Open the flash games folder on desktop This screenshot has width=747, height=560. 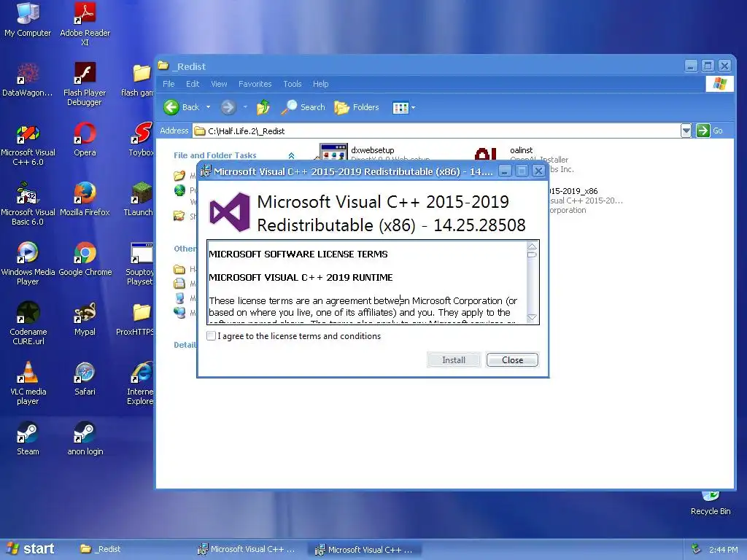click(137, 80)
